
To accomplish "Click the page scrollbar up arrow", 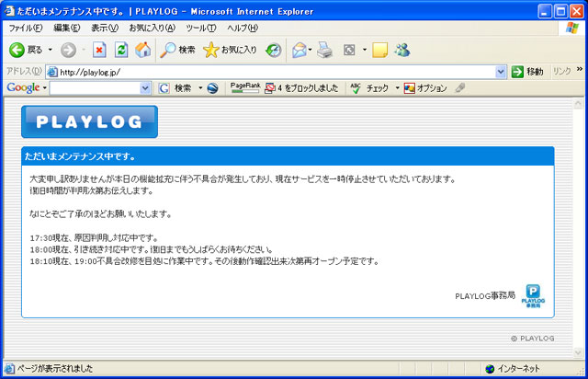I will [578, 105].
